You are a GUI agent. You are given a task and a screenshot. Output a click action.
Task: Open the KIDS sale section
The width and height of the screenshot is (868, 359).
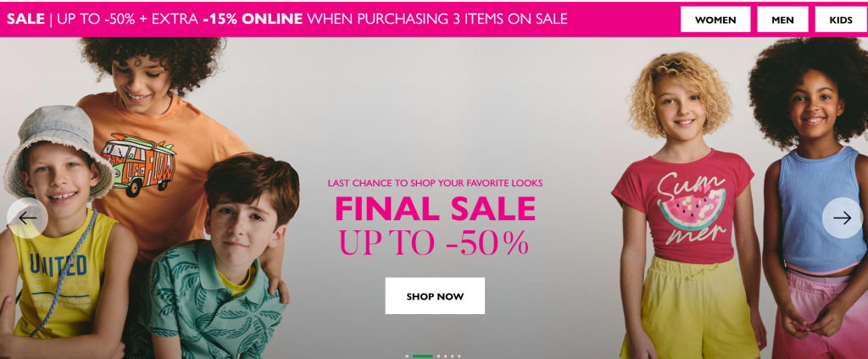tap(841, 19)
